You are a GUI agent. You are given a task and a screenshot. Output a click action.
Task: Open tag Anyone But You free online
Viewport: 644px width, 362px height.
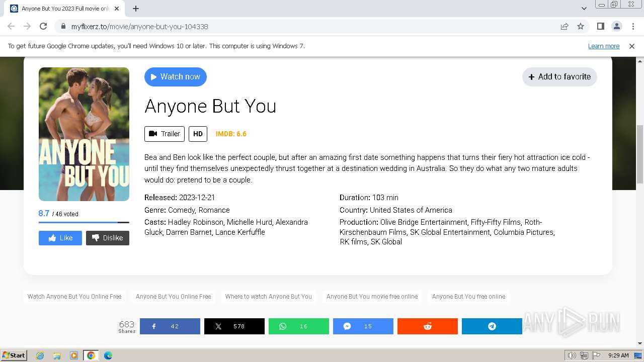468,296
